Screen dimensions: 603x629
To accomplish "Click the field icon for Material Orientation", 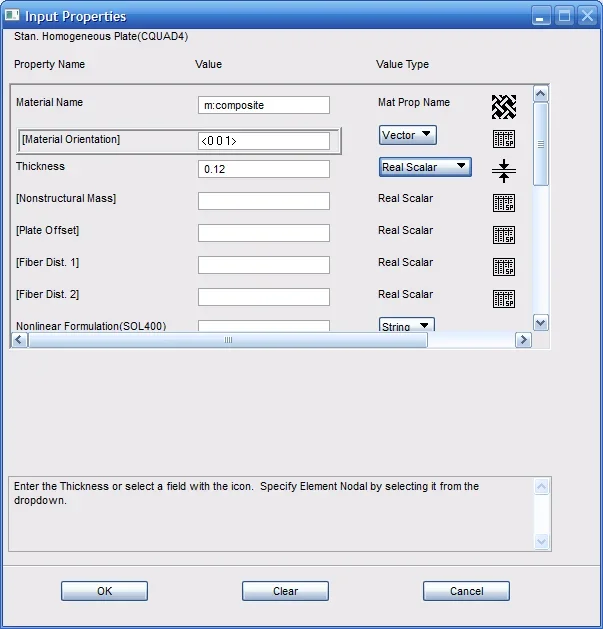I will (503, 139).
